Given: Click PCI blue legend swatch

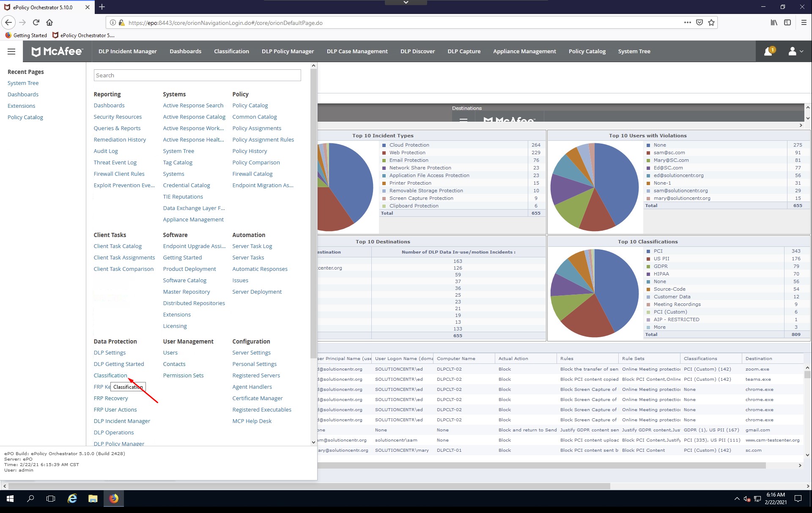Looking at the screenshot, I should (x=648, y=251).
